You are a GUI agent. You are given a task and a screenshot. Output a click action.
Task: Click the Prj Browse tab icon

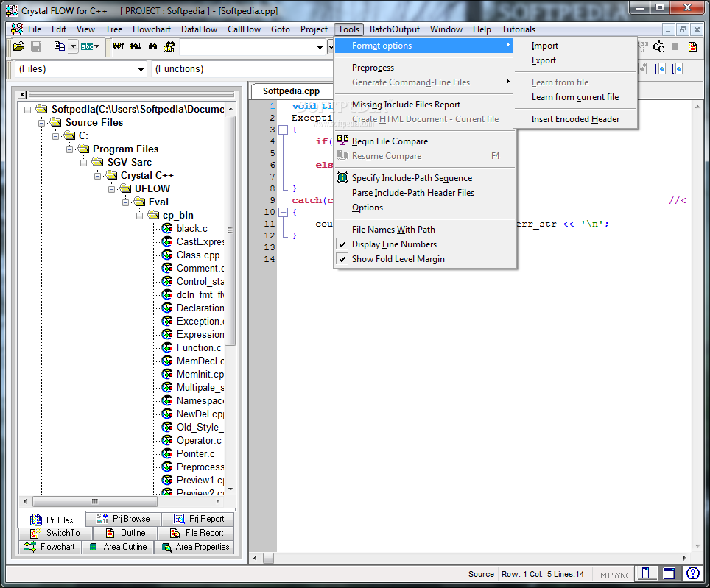(103, 519)
